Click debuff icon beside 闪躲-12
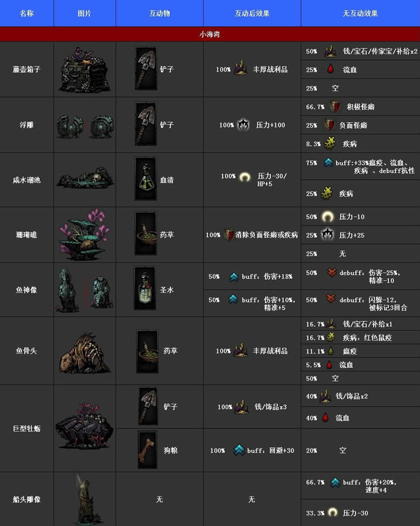Screen dimensions: 420x526 click(x=331, y=298)
